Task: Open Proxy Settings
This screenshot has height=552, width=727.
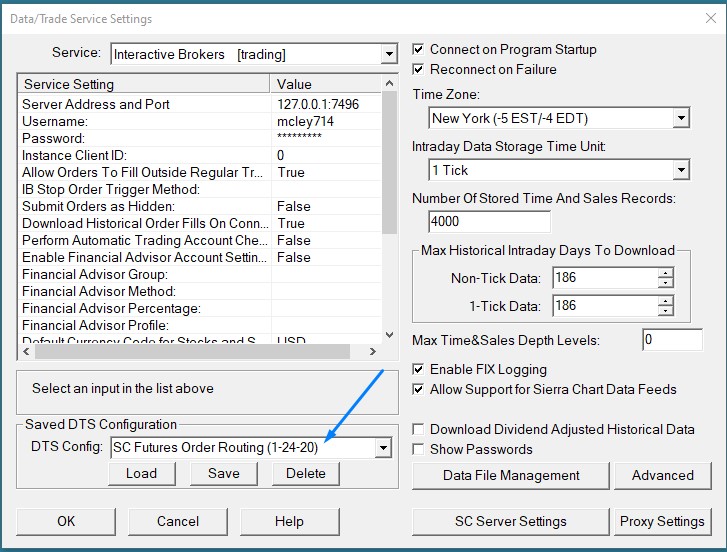Action: 663,521
